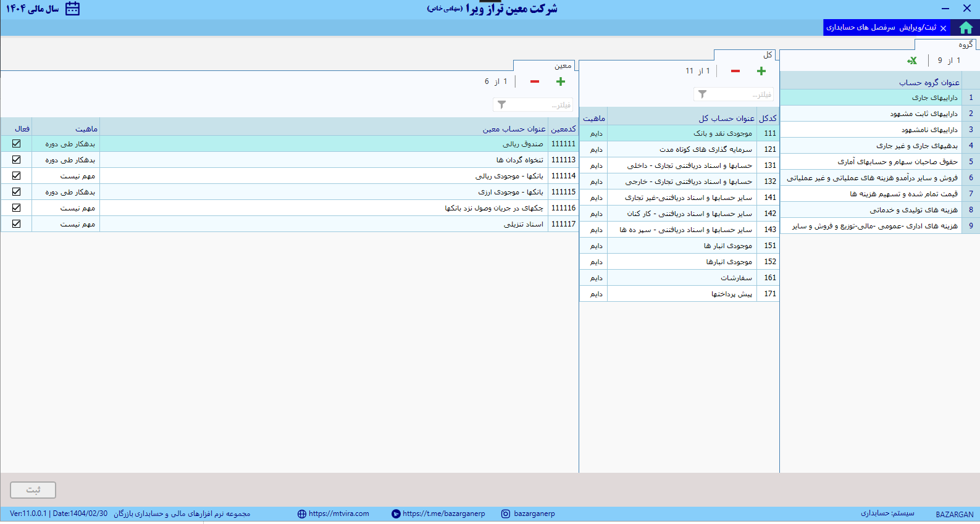Viewport: 980px width, 524px height.
Task: Uncheck فعال for صندوق ریالی
Action: [17, 144]
